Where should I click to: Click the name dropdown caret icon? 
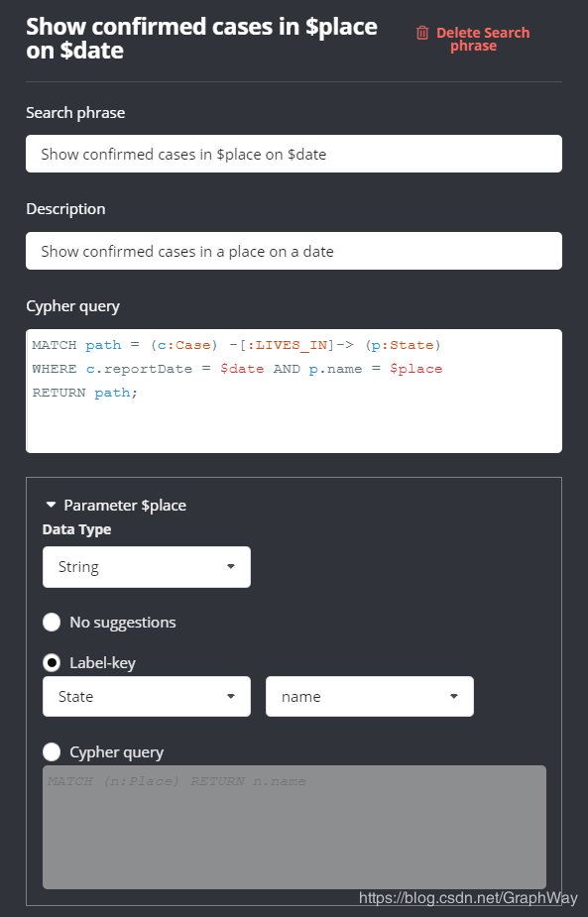(454, 697)
